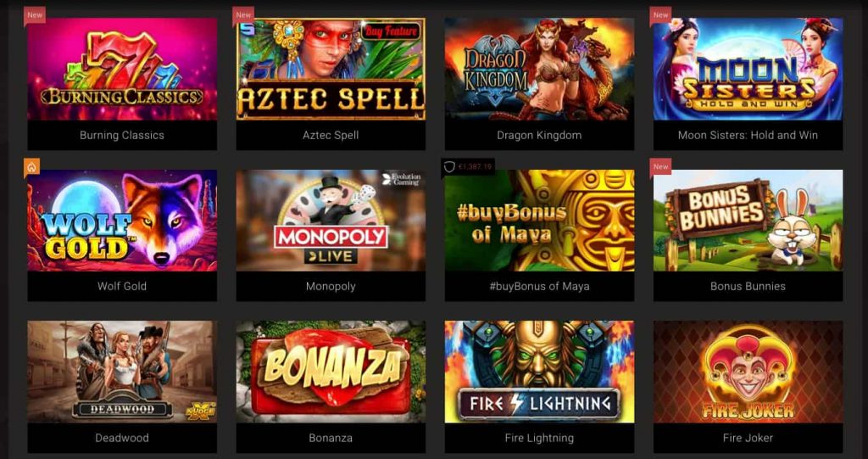Launch the Monopoly Live game image
Screen dimensions: 868x459
331,220
